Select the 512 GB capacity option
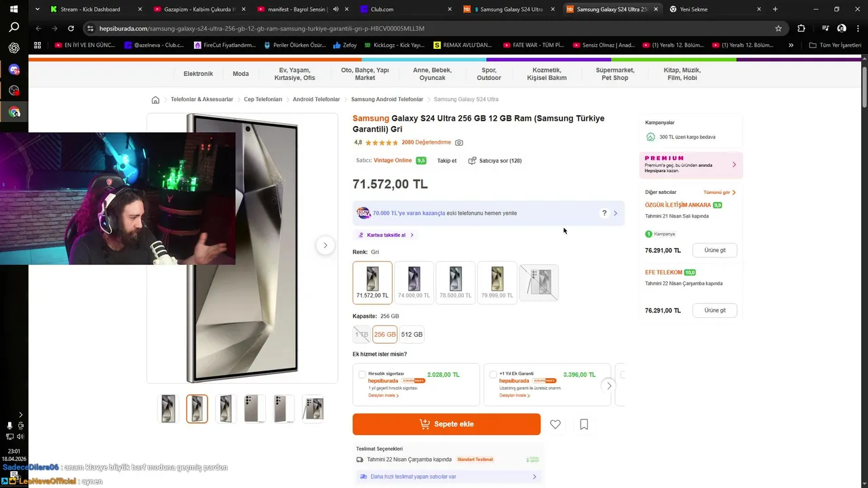Viewport: 868px width, 488px height. pyautogui.click(x=412, y=335)
